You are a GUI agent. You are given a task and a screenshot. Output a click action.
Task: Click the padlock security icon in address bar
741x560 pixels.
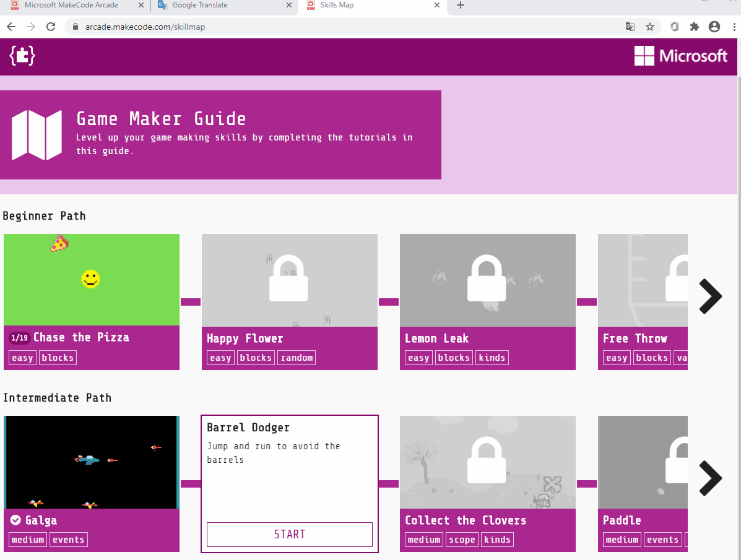click(x=74, y=27)
